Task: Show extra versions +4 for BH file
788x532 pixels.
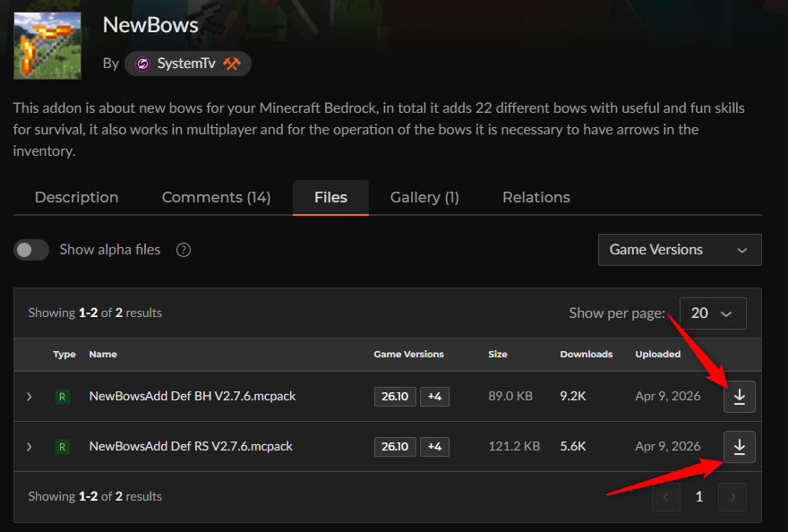Action: pyautogui.click(x=434, y=396)
